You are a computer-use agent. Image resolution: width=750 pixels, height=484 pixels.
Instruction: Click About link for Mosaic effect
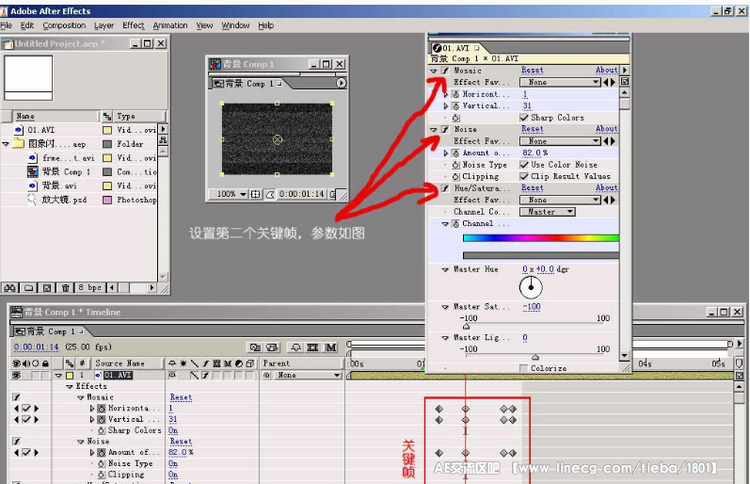(607, 70)
